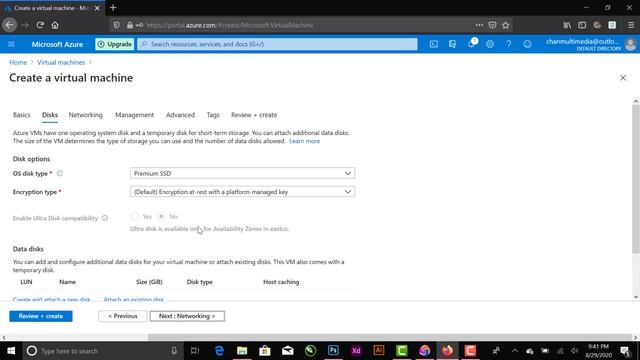This screenshot has width=640, height=360.
Task: Open Microsoft Edge from the taskbar
Action: 219,351
